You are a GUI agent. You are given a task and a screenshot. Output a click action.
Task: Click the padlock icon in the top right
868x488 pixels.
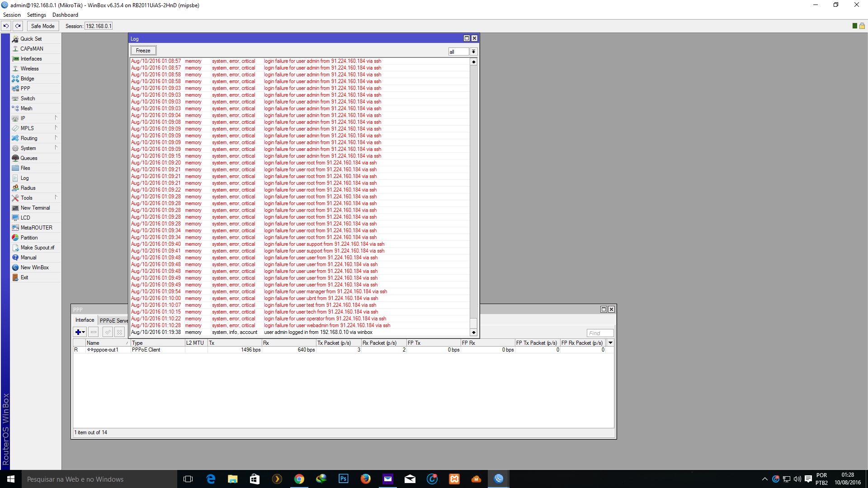[862, 26]
